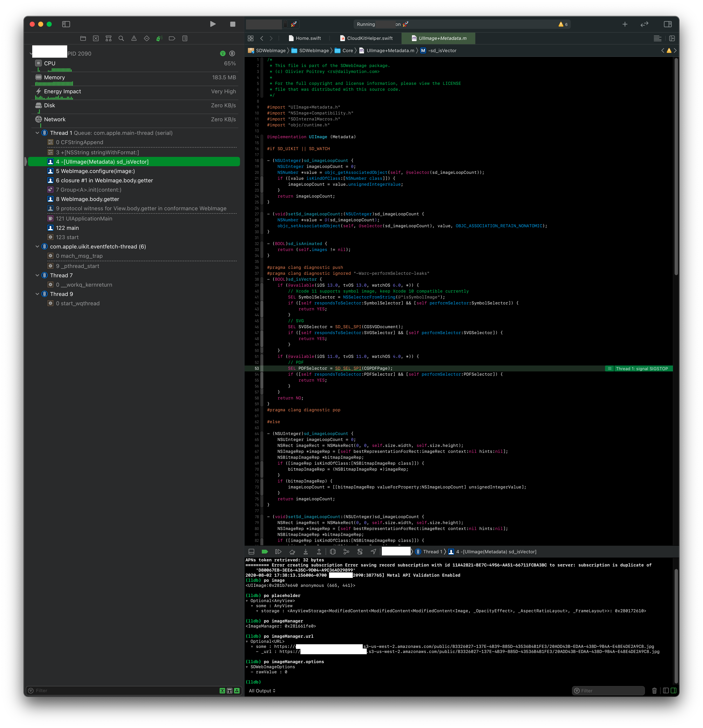Screen dimensions: 703x728
Task: Switch to the Home.swift tab
Action: [x=305, y=38]
